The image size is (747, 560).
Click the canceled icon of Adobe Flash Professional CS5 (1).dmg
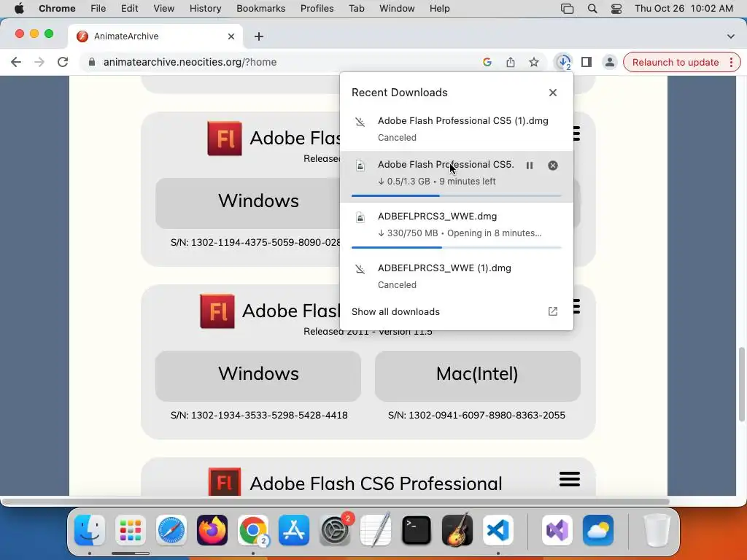(x=360, y=122)
